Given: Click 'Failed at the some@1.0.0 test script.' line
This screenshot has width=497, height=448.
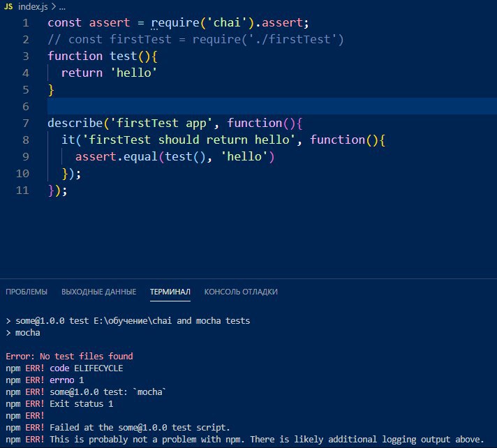Looking at the screenshot, I should [x=140, y=428].
